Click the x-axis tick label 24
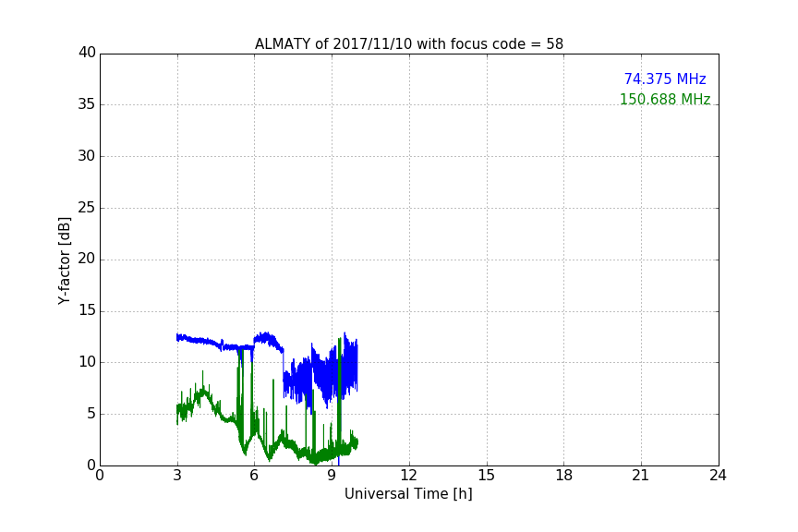 pos(718,476)
